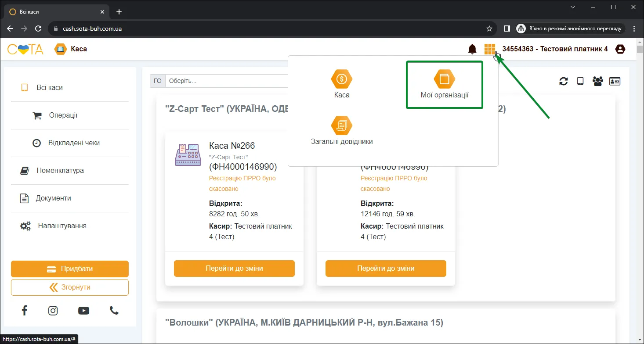Click the "Волошки" location heading
The image size is (644, 344).
[x=304, y=323]
